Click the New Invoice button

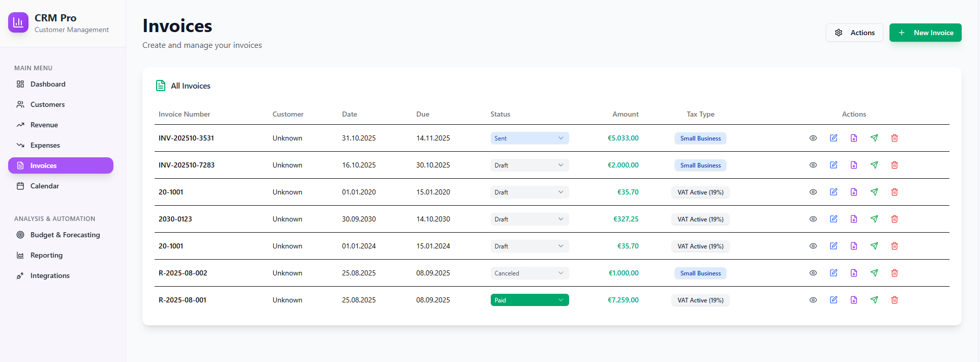pos(925,33)
